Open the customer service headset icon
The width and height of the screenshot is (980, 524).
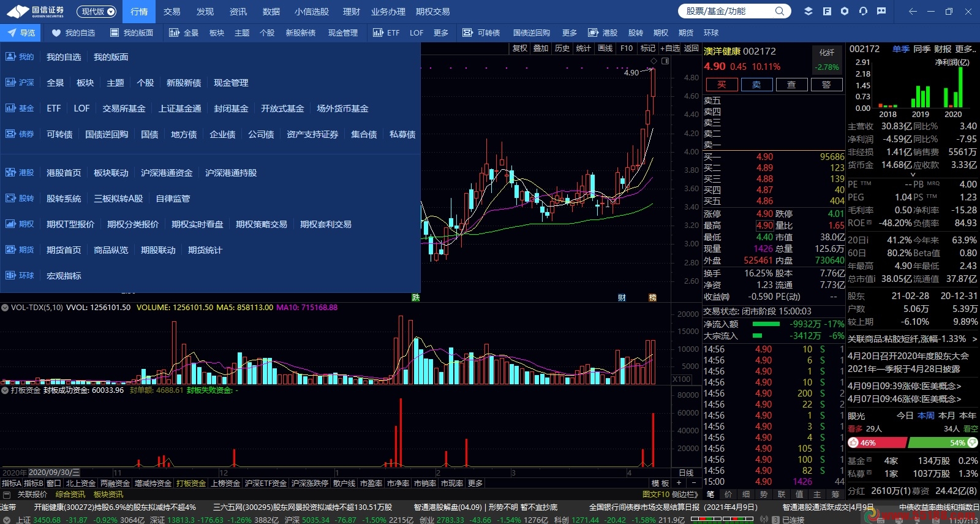pos(863,11)
